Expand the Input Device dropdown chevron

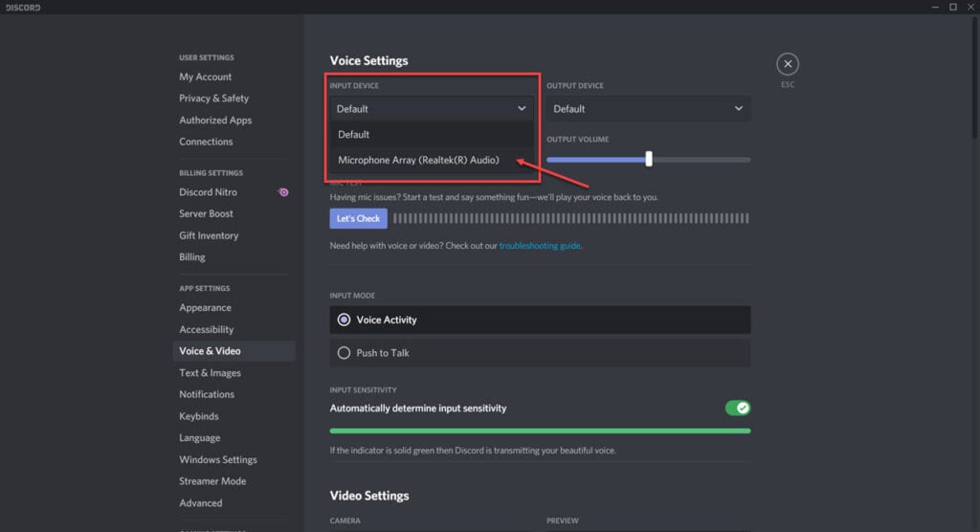click(x=522, y=109)
